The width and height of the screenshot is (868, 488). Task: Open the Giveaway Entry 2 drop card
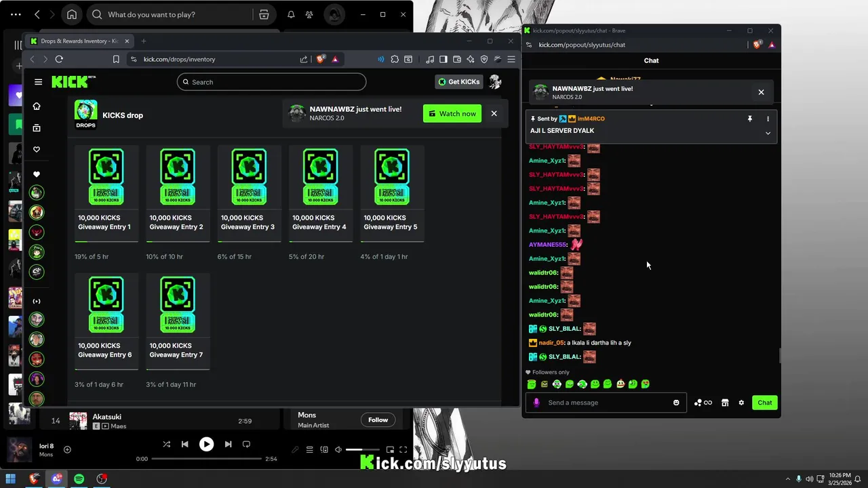178,193
